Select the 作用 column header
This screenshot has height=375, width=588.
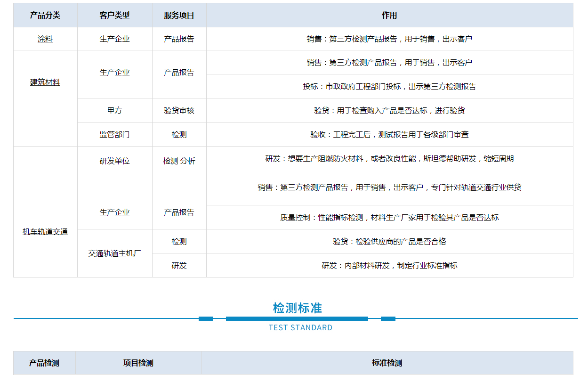[389, 15]
